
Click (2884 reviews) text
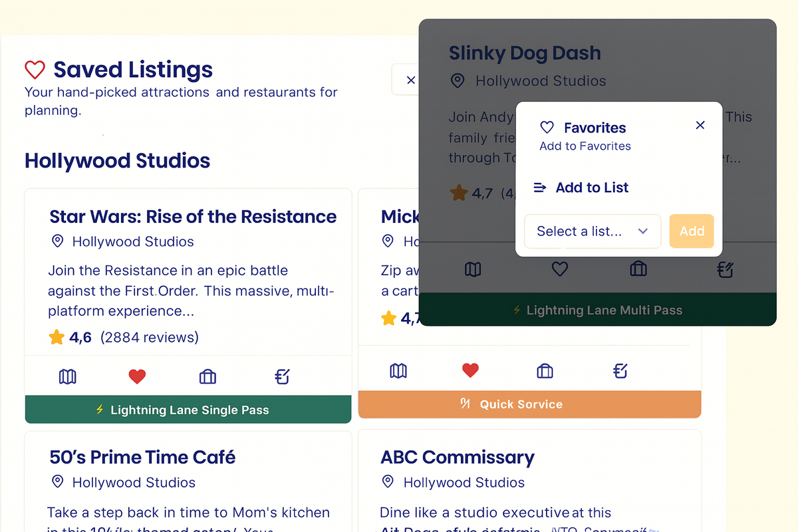point(150,338)
